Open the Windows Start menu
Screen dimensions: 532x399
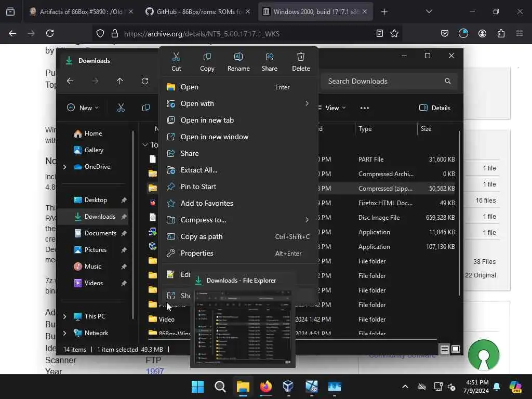point(198,387)
